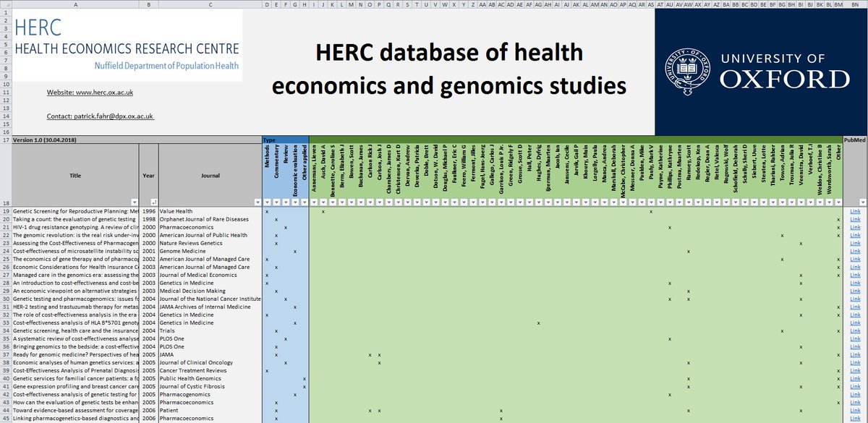Open the Economic evaluation filter dropdown

[295, 202]
